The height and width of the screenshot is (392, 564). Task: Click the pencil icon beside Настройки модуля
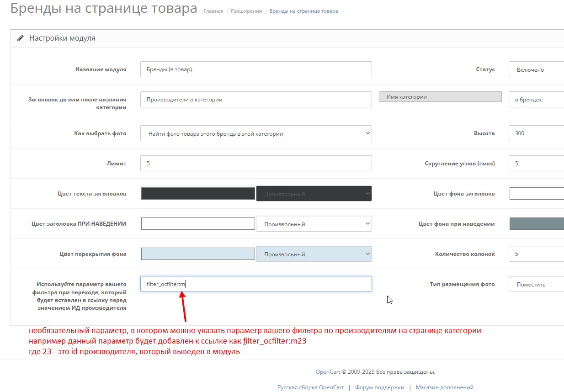21,38
